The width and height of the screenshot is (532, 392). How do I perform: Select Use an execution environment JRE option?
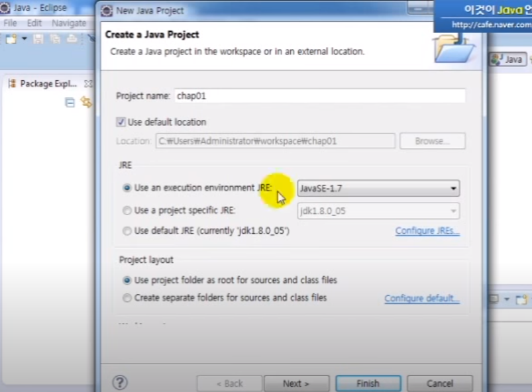click(x=127, y=188)
